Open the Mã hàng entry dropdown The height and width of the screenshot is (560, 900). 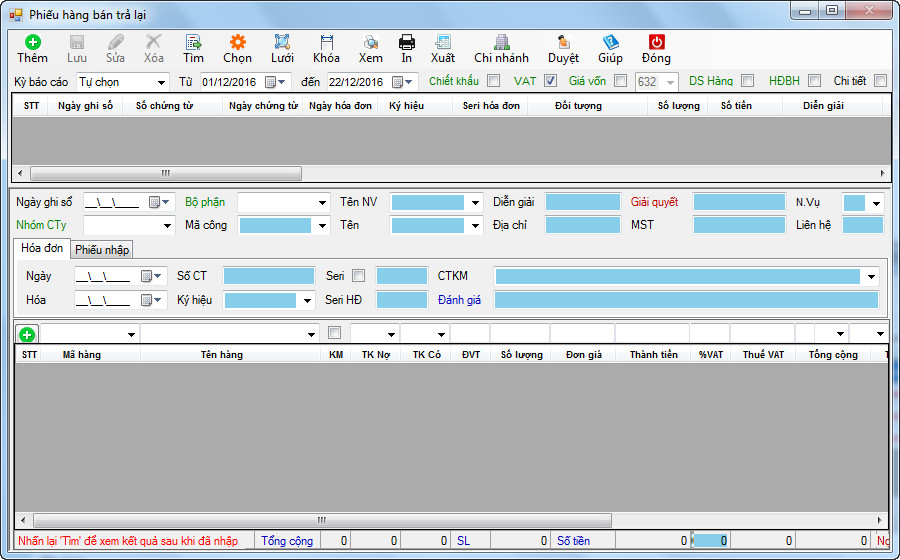(131, 334)
